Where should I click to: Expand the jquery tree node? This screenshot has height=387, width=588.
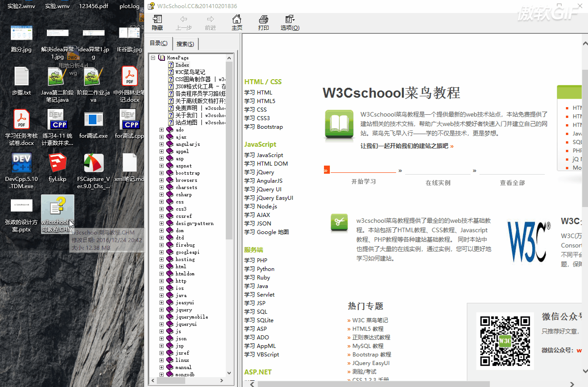161,310
